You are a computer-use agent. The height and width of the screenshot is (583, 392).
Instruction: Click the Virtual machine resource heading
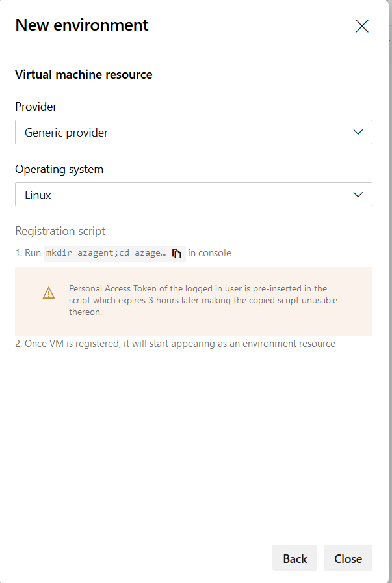click(x=84, y=75)
